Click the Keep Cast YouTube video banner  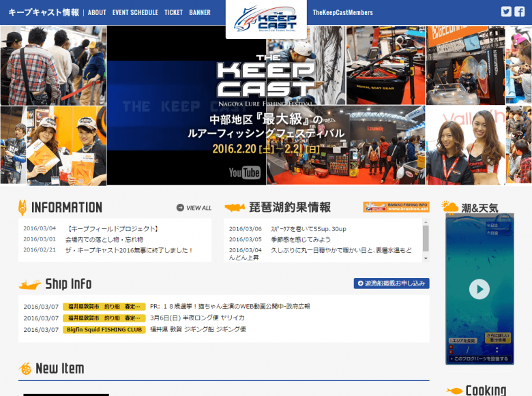click(x=187, y=106)
